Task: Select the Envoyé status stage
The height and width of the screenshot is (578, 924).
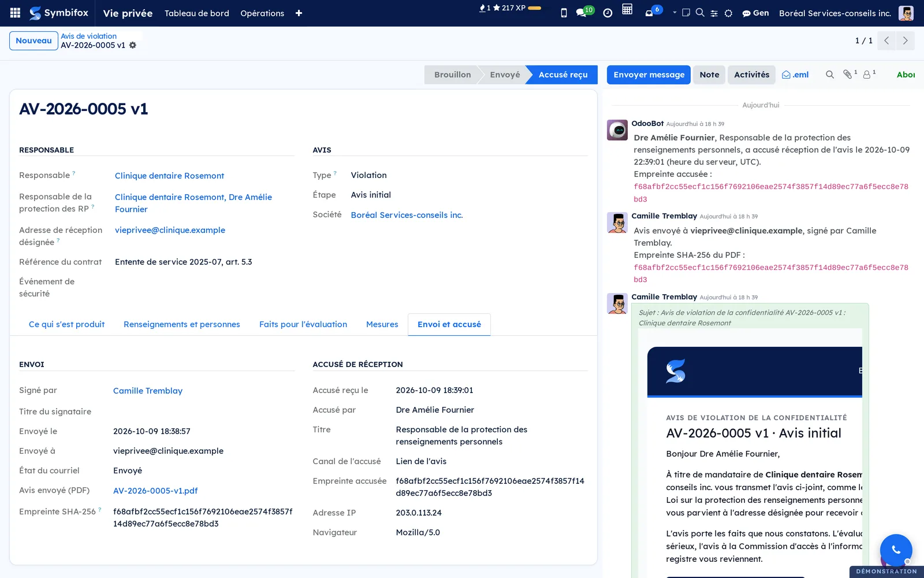Action: 505,75
